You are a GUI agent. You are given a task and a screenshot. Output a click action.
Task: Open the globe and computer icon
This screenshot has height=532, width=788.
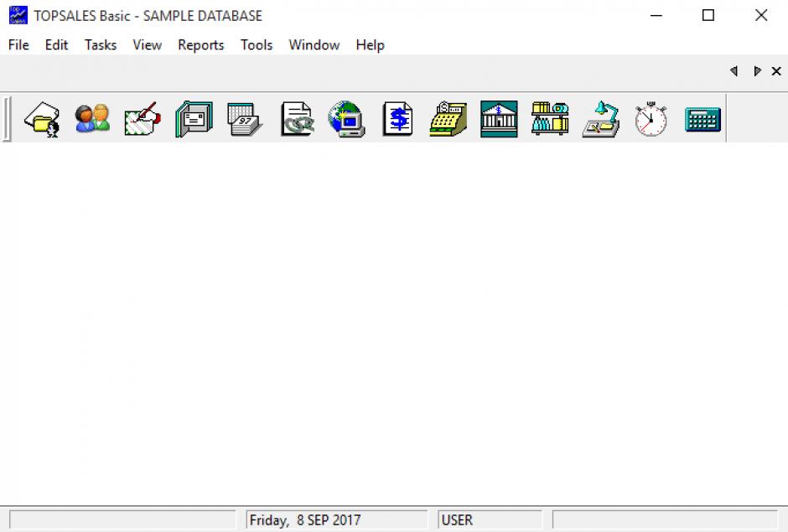[x=347, y=119]
